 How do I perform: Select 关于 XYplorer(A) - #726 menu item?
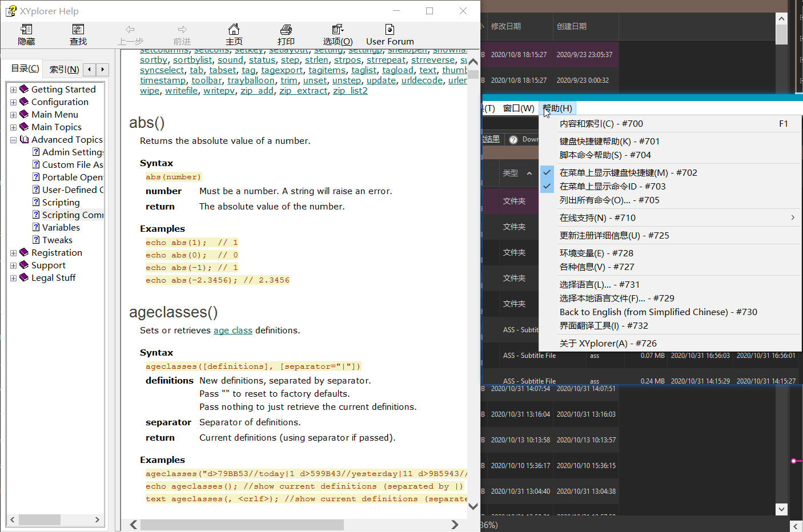point(670,343)
